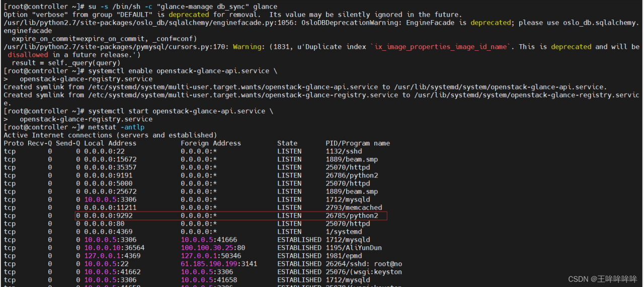Click the 1195/AliYunDun process name

[354, 248]
